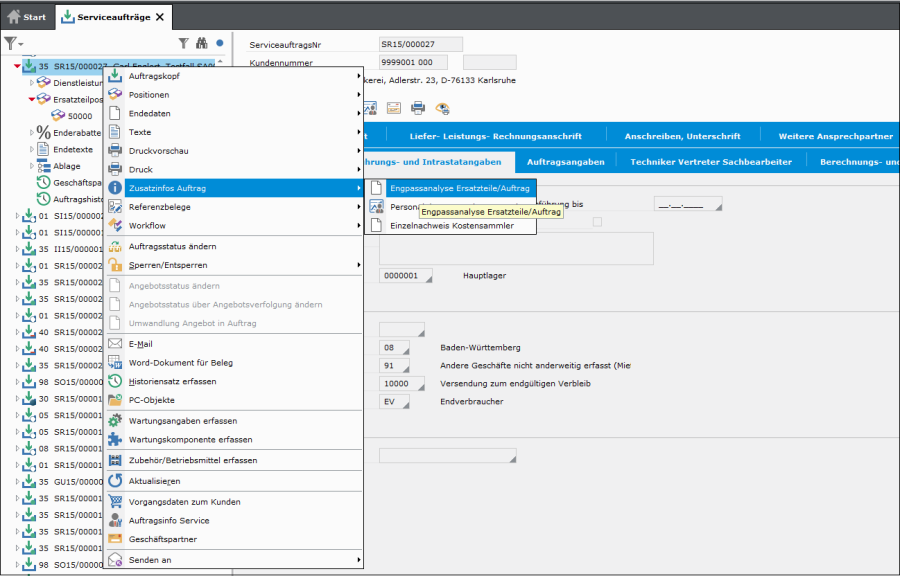Collapse the Ersatzteilpositionen tree node

pyautogui.click(x=32, y=99)
